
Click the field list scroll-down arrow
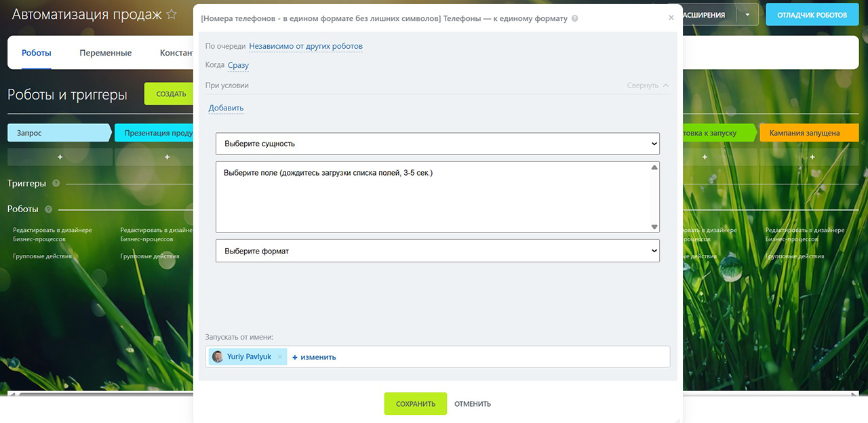click(x=654, y=227)
